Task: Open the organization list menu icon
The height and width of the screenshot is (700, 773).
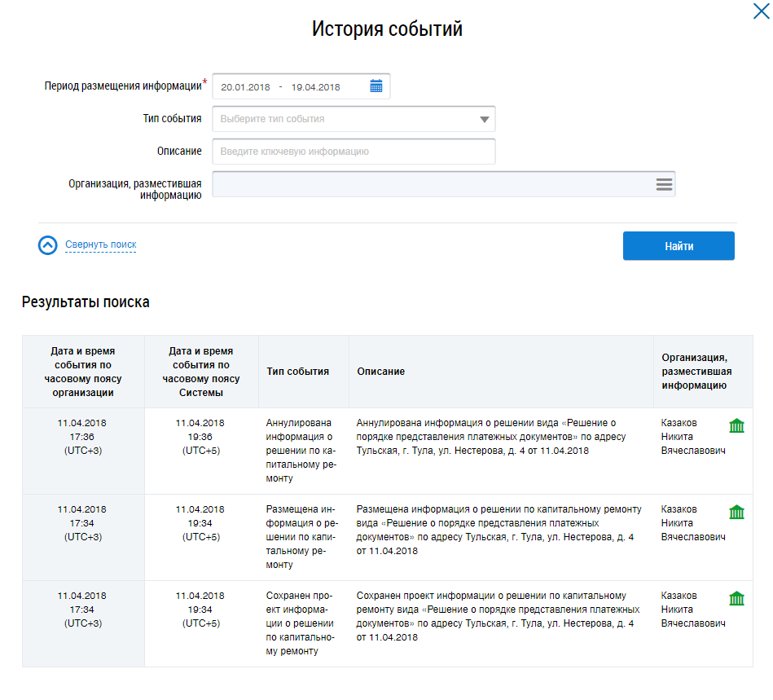Action: (x=664, y=185)
